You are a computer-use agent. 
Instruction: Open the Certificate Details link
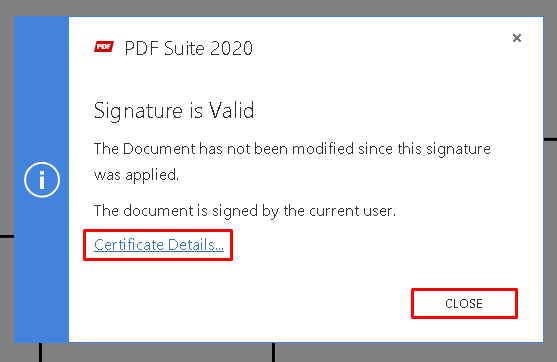pos(159,245)
